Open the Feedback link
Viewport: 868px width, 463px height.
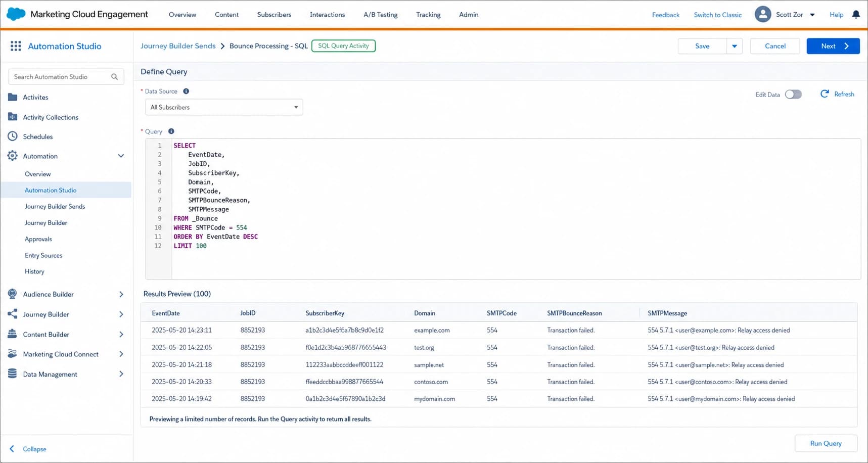666,15
